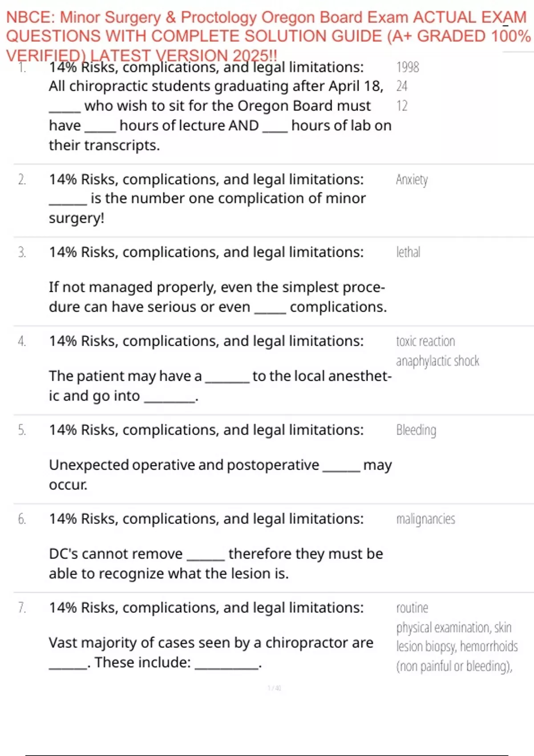534x756 pixels.
Task: Click the text "DC's cannot remove"
Action: (116, 554)
